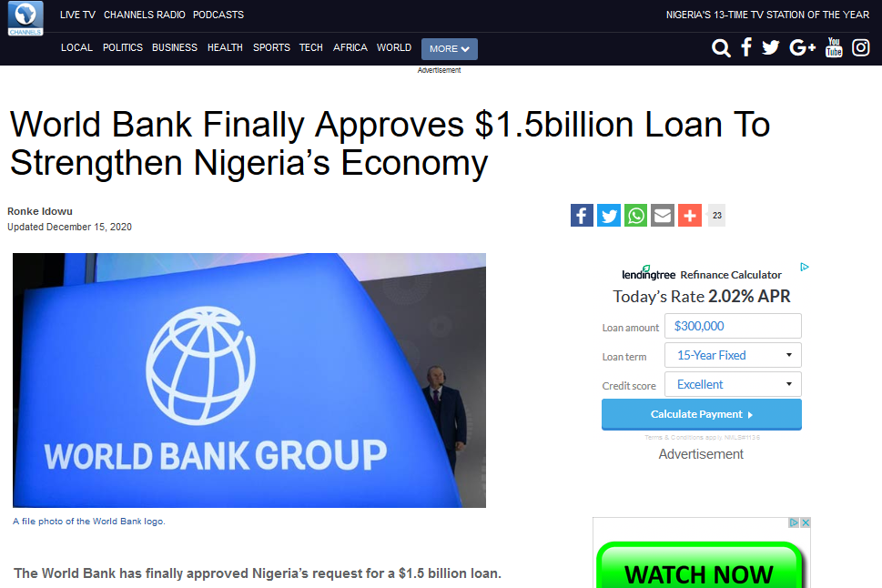Open the YouTube icon in header
Viewport: 882px width, 588px height.
[834, 47]
